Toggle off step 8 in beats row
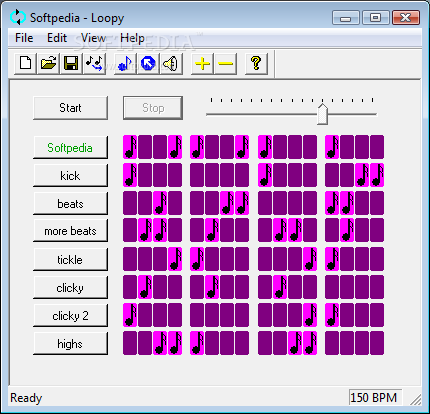The height and width of the screenshot is (414, 430). coord(242,203)
